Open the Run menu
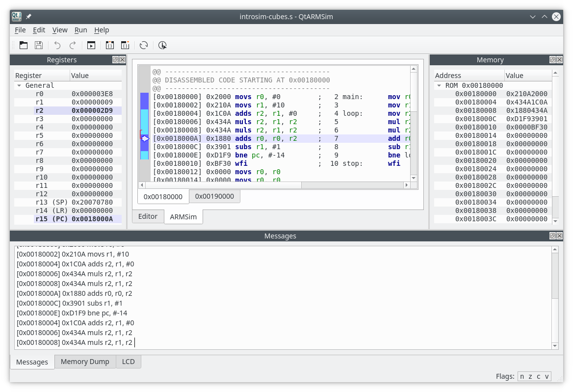The image size is (573, 392). pos(81,30)
